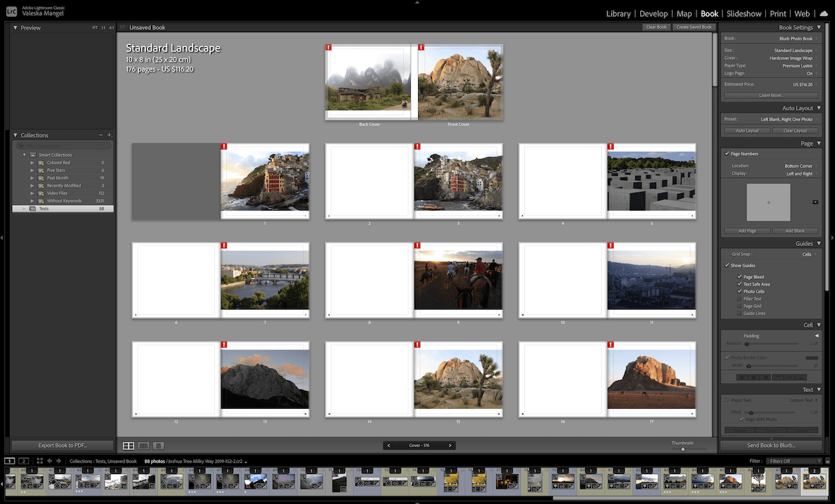835x504 pixels.
Task: Open the Grid Snap Cells dropdown
Action: click(807, 254)
